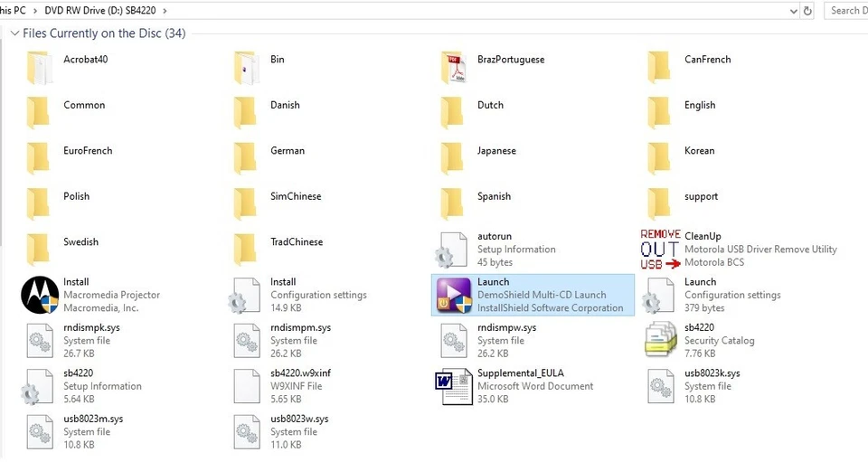Click the autorun file name label
The width and height of the screenshot is (868, 462).
[495, 236]
